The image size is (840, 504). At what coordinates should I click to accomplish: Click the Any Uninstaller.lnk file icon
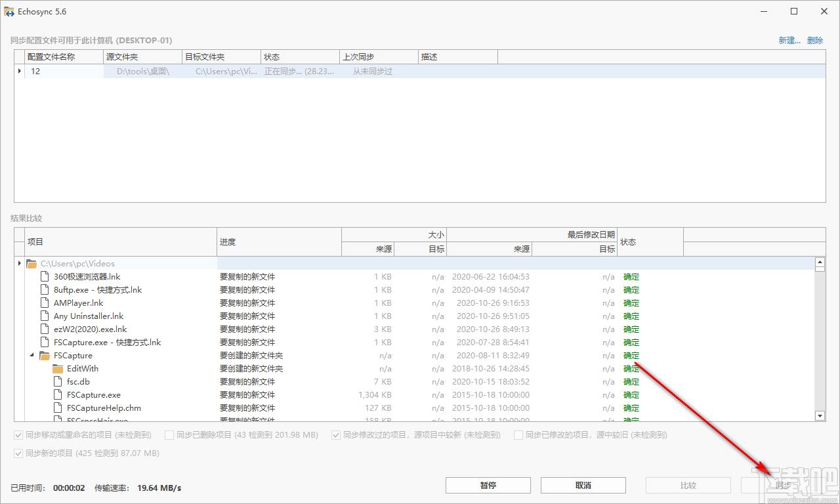tap(45, 316)
